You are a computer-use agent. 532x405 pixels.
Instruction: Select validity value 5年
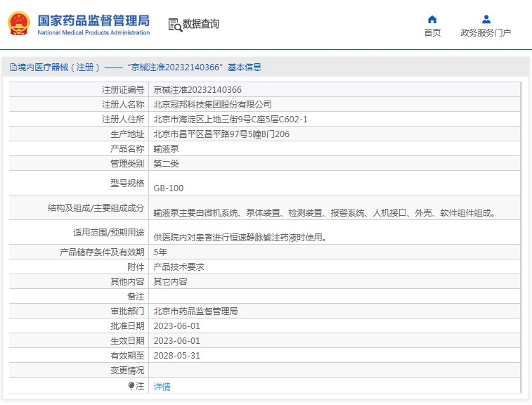coord(160,252)
